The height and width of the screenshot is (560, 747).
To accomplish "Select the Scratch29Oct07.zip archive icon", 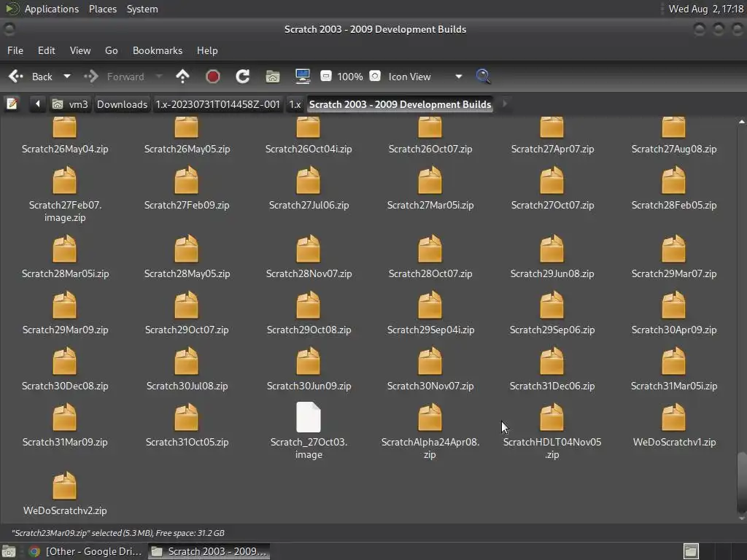I will 186,304.
